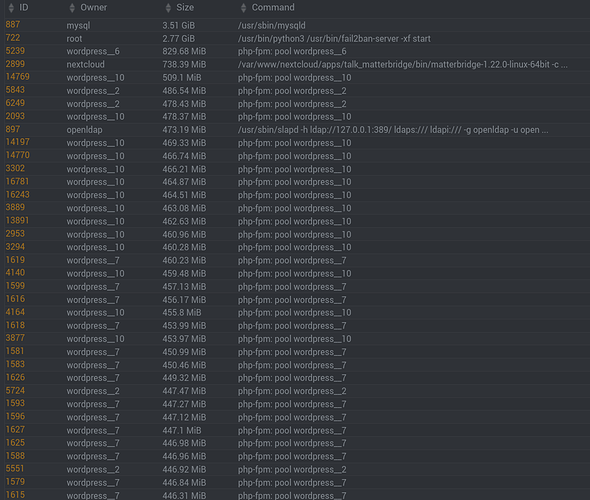The image size is (590, 500).
Task: Sort table by Command column arrows
Action: click(243, 8)
